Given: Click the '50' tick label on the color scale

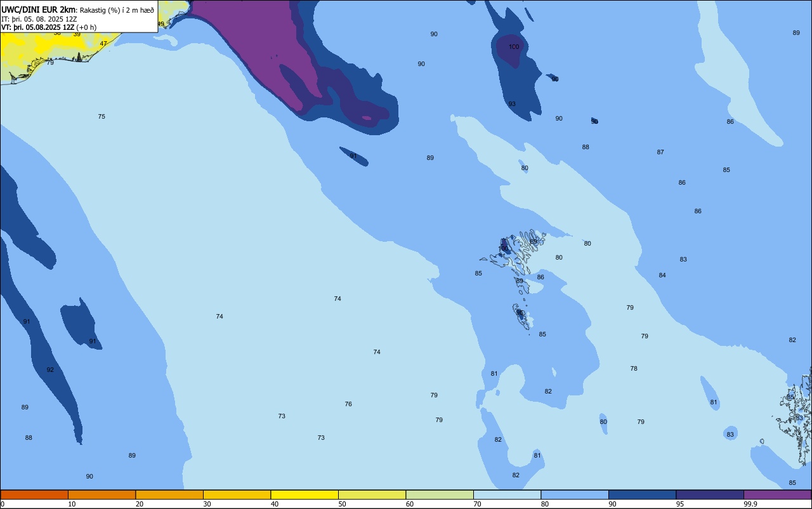Looking at the screenshot, I should coord(342,504).
